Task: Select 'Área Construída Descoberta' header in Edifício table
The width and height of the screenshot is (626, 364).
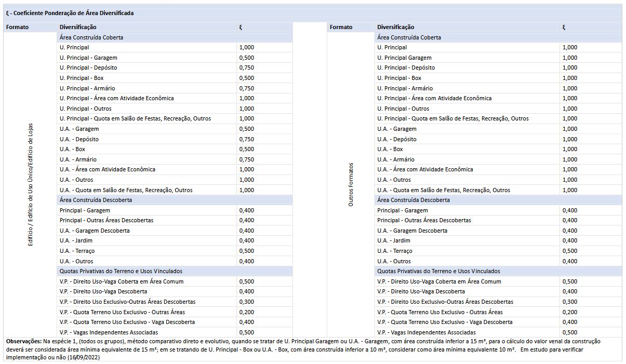Action: click(96, 200)
